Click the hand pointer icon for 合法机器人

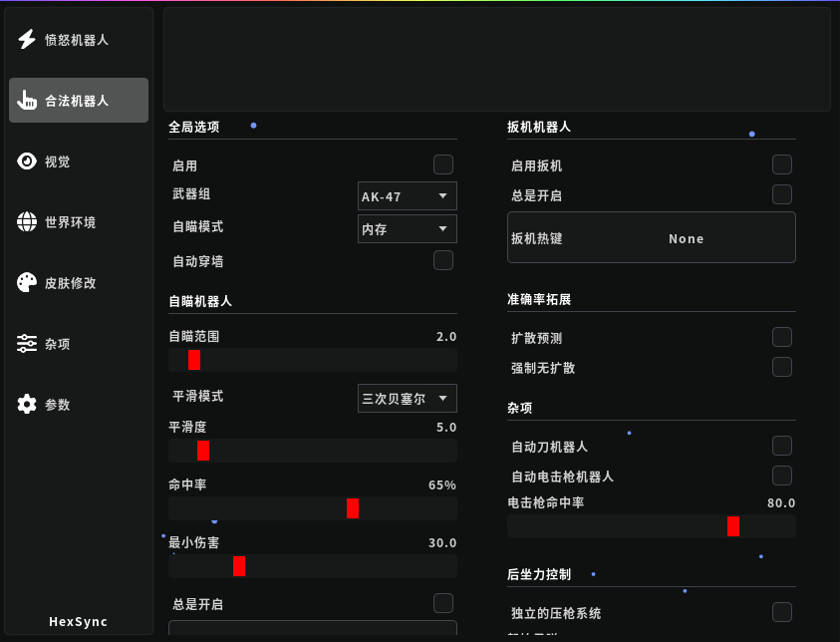27,101
